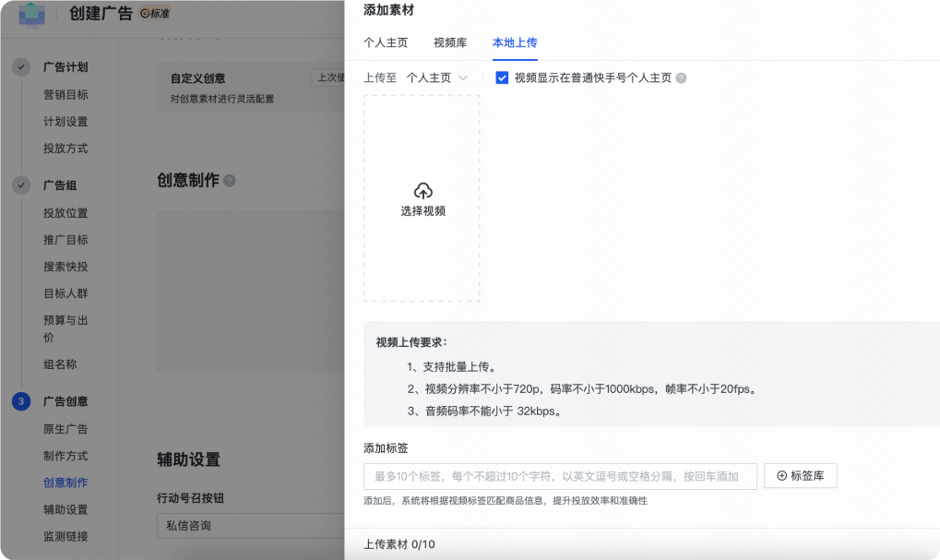
Task: Click requirement text 支持批量上传
Action: coord(451,367)
